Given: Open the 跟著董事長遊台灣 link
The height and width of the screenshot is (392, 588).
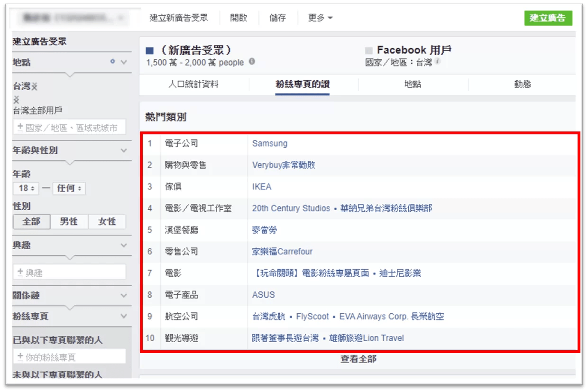Looking at the screenshot, I should pyautogui.click(x=285, y=338).
